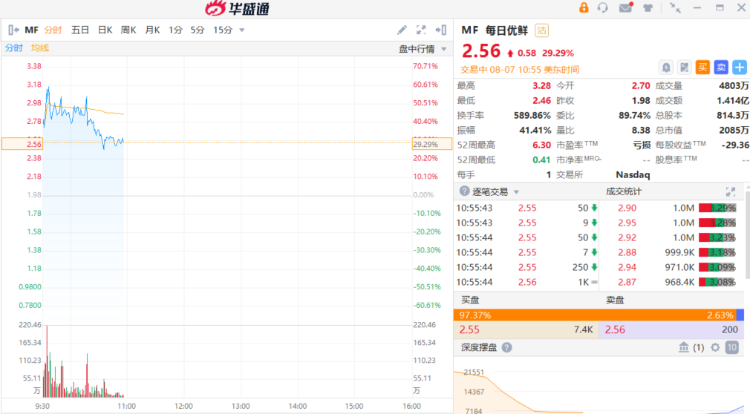Switch chart to 日K view

(105, 30)
